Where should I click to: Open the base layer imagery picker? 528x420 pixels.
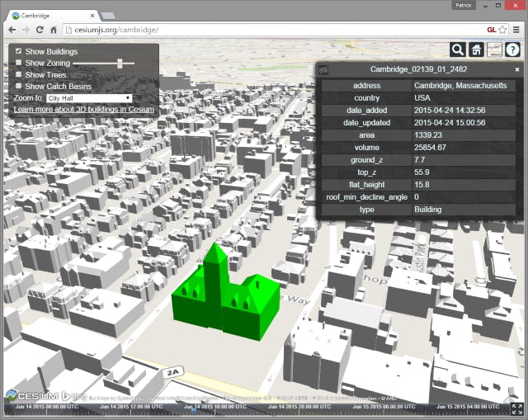tap(494, 50)
